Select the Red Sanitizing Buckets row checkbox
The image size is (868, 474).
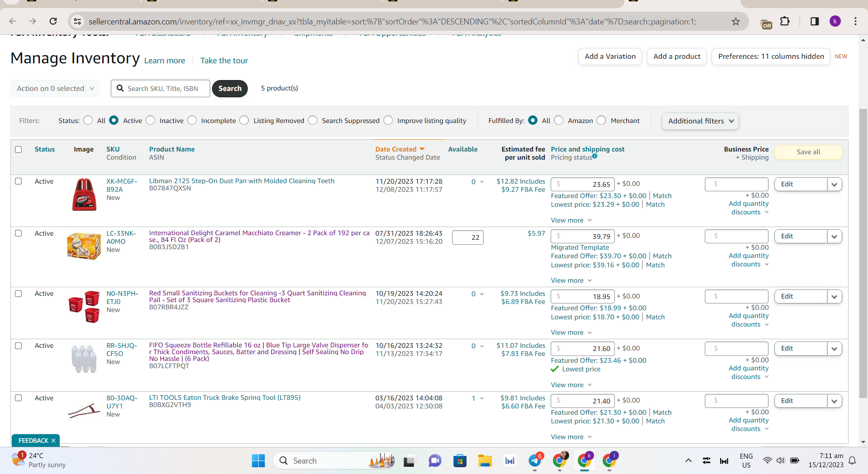[19, 293]
